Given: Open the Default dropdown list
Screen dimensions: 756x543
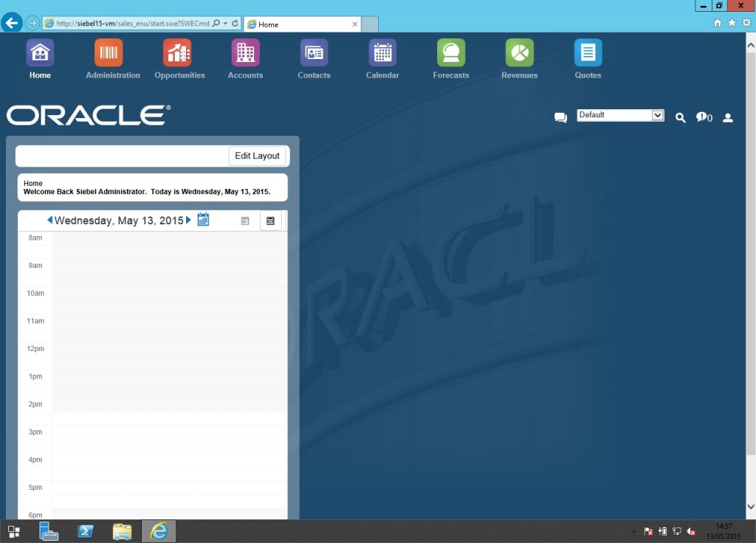Looking at the screenshot, I should [620, 115].
